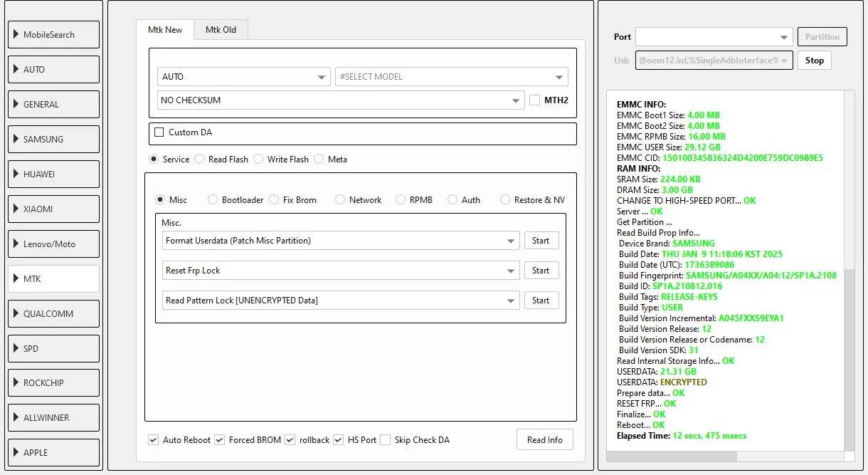Select the Restore & NV option

click(x=505, y=200)
